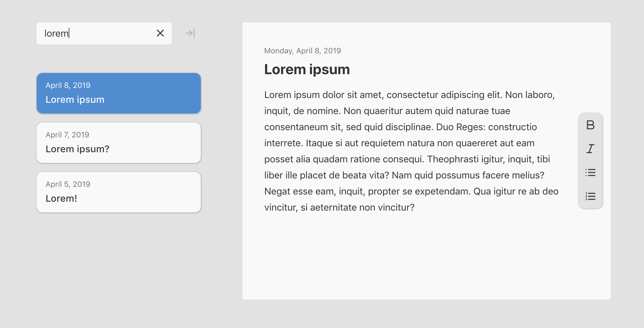This screenshot has width=644, height=328.
Task: Collapse the sidebar with the arrow-to-bar icon
Action: (x=190, y=33)
